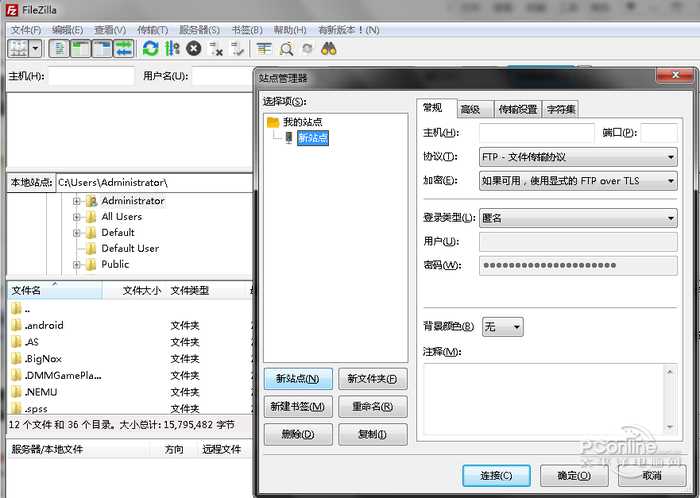Toggle the local directory tree icon
Screen dimensions: 700x498
tap(80, 48)
